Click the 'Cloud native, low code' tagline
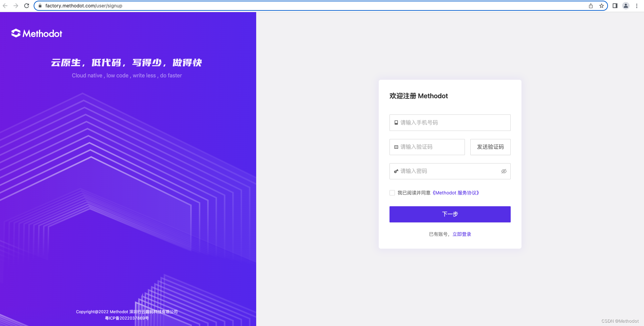 click(127, 76)
